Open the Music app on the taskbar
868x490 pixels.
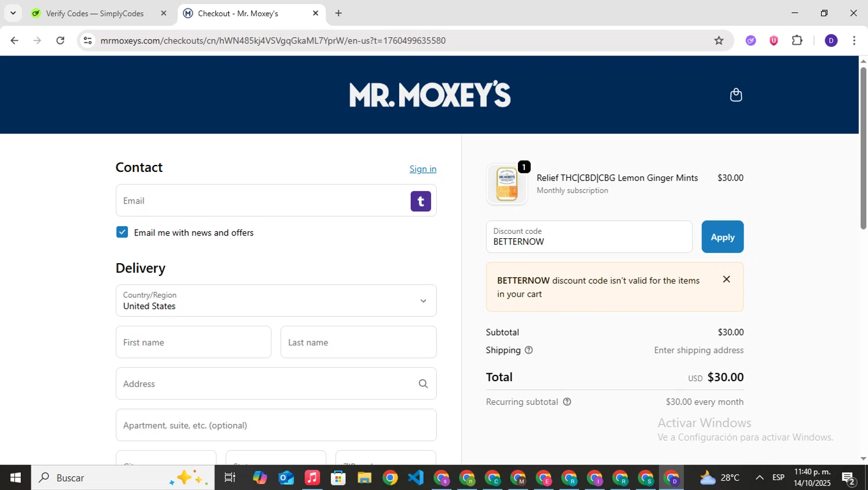click(x=312, y=477)
